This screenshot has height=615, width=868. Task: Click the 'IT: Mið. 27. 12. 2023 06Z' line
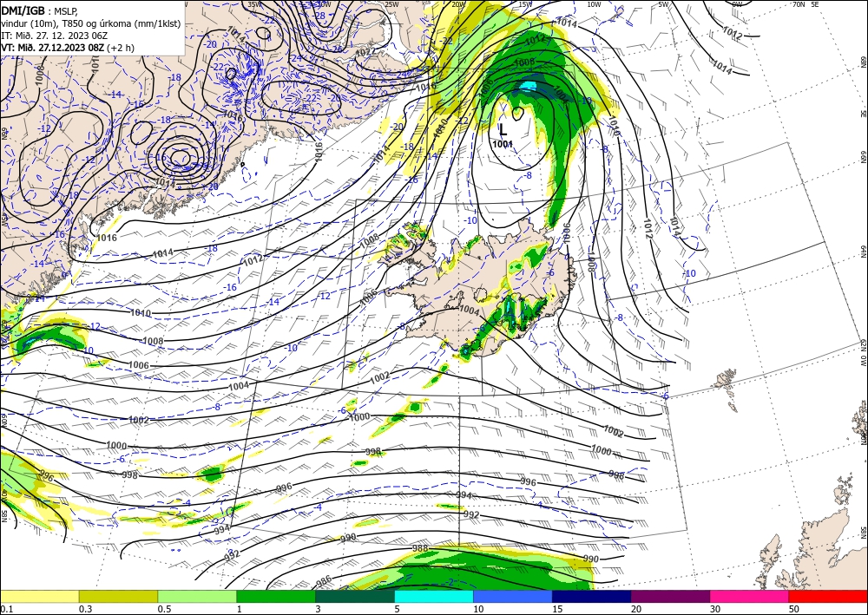coord(54,36)
